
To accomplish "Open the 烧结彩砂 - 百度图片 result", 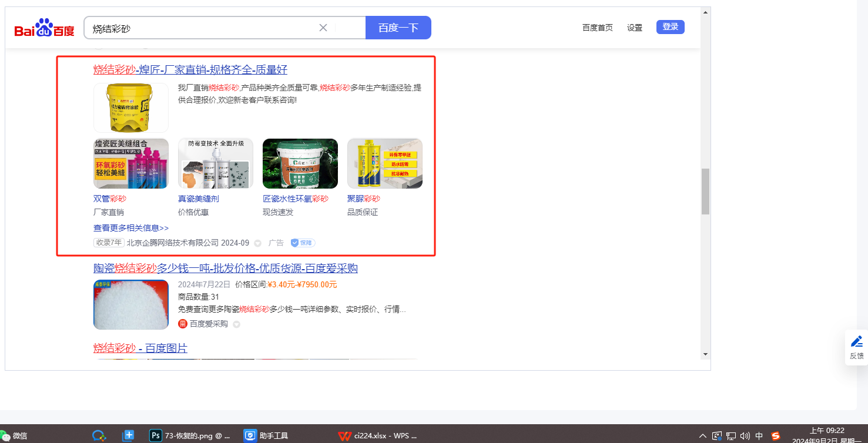I will (x=140, y=348).
